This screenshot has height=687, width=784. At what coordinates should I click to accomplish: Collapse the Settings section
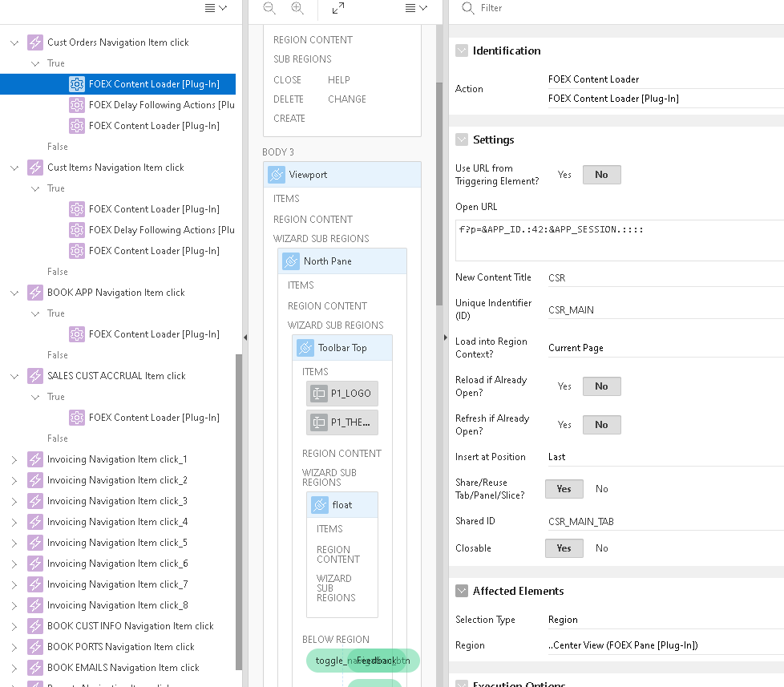coord(462,139)
